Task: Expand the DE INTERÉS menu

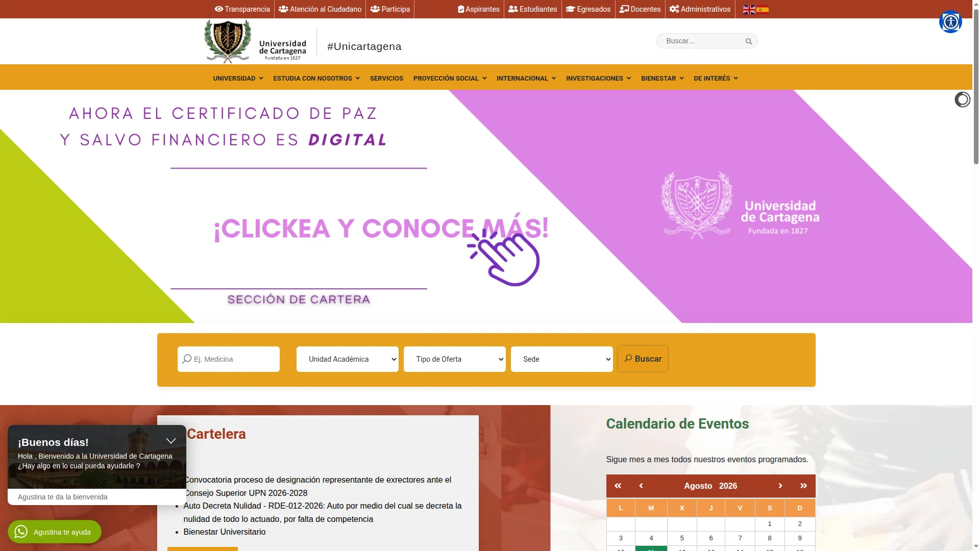Action: point(716,79)
